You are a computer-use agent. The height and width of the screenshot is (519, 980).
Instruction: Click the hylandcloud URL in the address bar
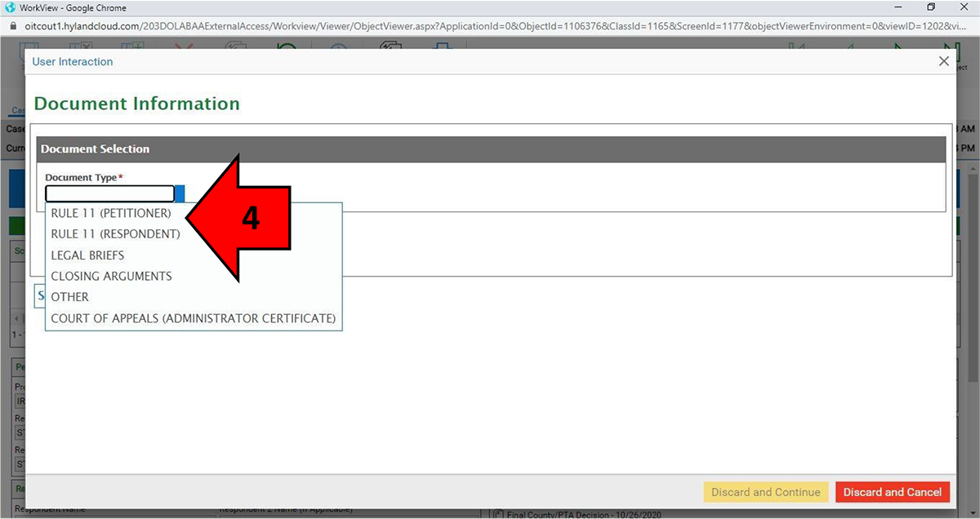click(x=490, y=26)
